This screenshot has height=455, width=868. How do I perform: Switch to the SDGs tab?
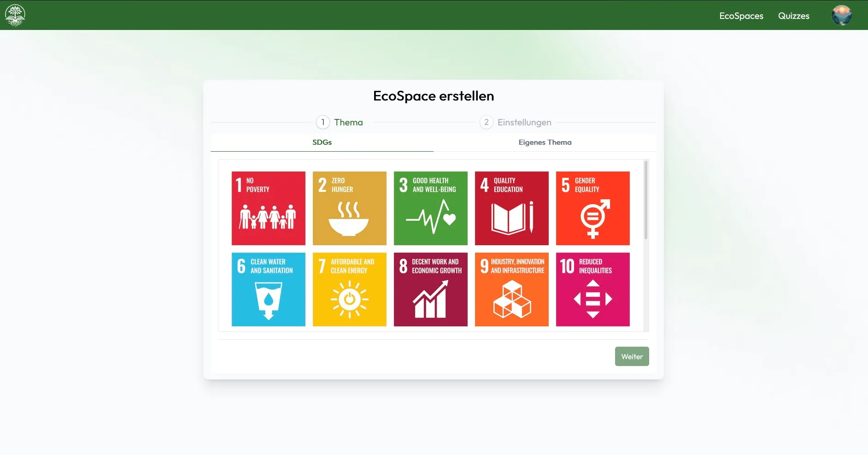[x=322, y=142]
